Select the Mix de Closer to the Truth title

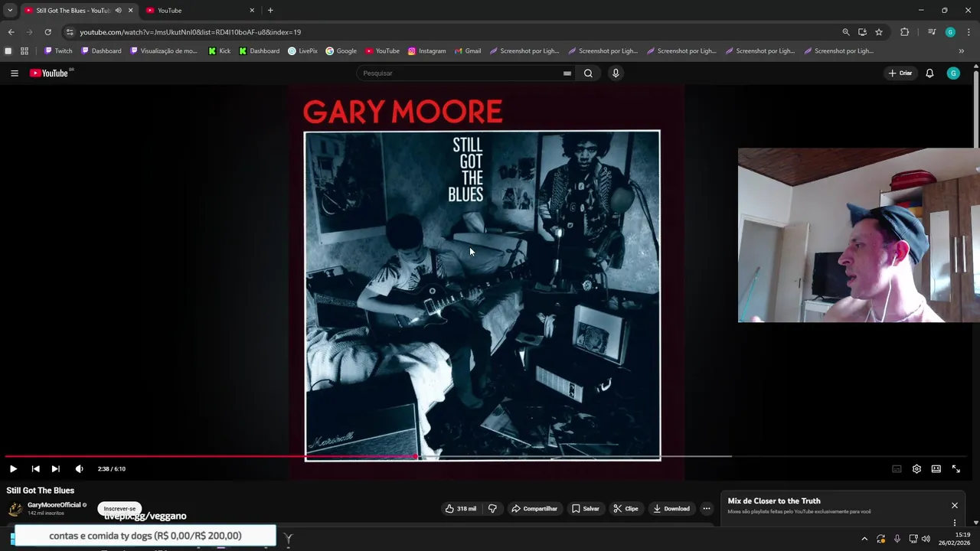774,501
